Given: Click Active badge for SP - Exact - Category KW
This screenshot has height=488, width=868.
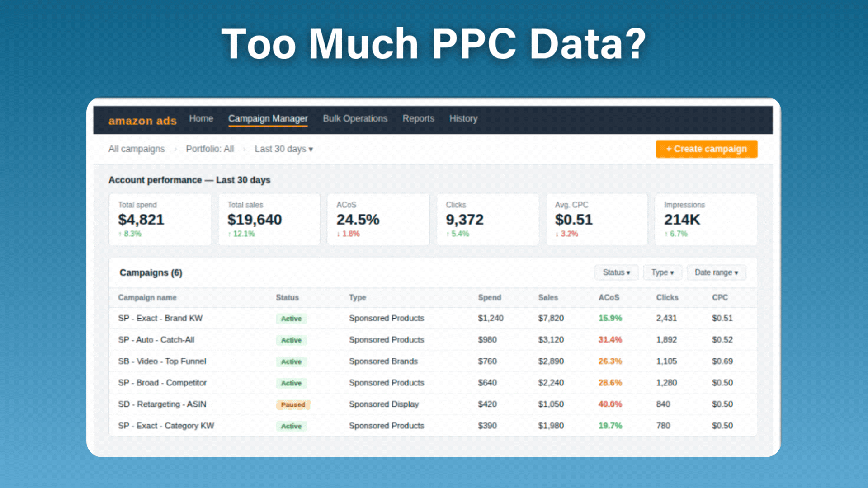Looking at the screenshot, I should [291, 426].
